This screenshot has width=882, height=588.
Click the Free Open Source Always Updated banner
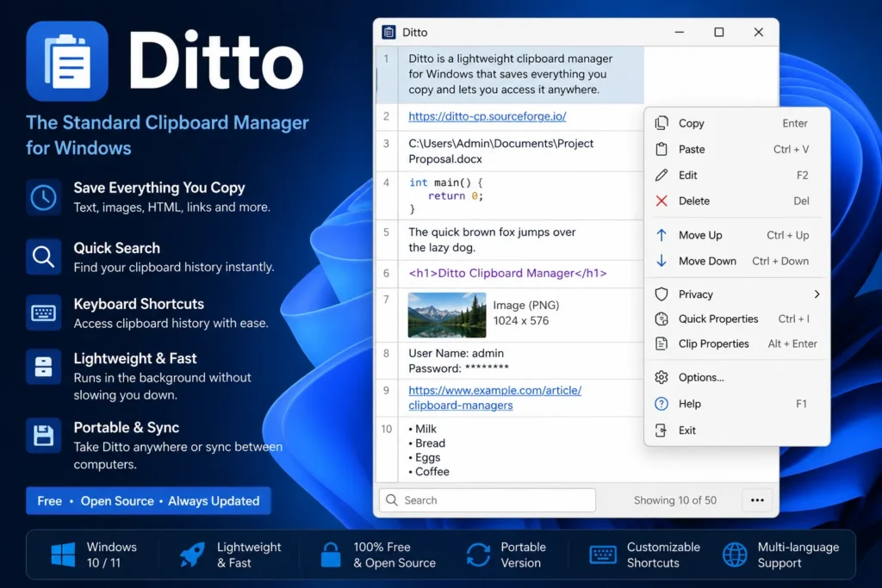(x=148, y=500)
